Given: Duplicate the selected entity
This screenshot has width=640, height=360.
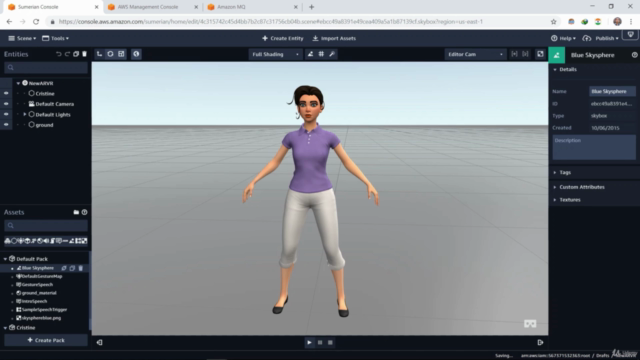Looking at the screenshot, I should point(76,54).
